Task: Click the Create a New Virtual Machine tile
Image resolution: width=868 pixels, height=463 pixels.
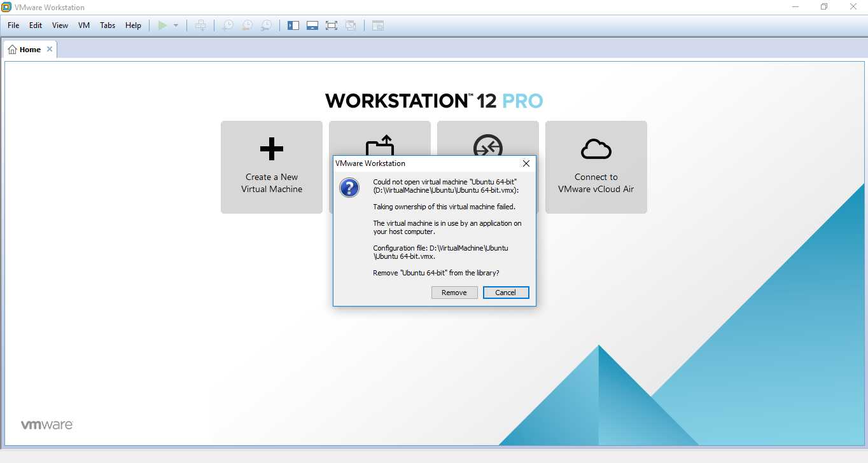Action: click(x=272, y=167)
